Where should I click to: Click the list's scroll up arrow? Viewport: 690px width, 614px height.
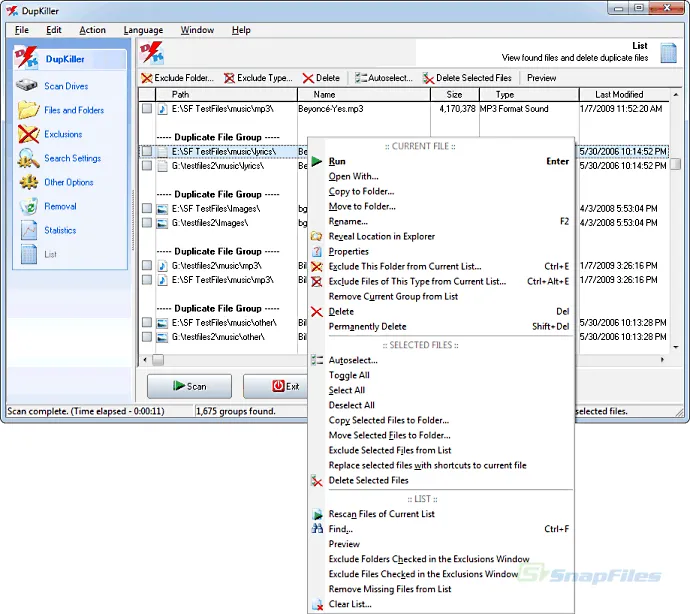(x=675, y=95)
